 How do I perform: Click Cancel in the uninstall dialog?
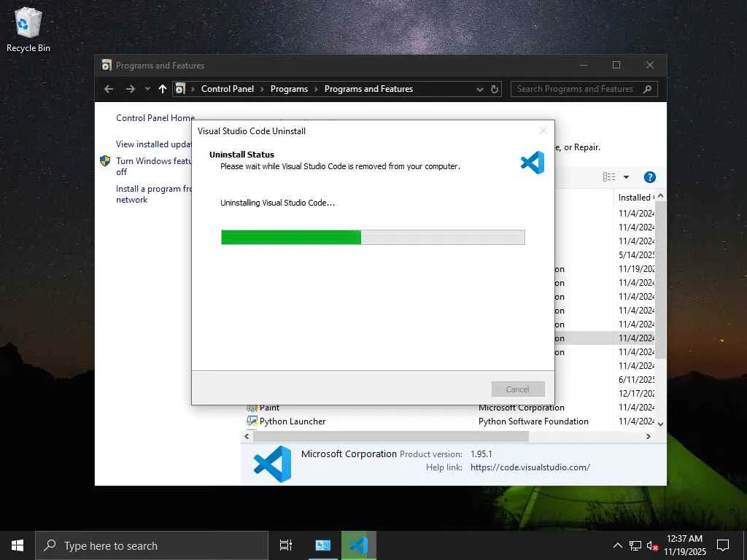pyautogui.click(x=518, y=389)
